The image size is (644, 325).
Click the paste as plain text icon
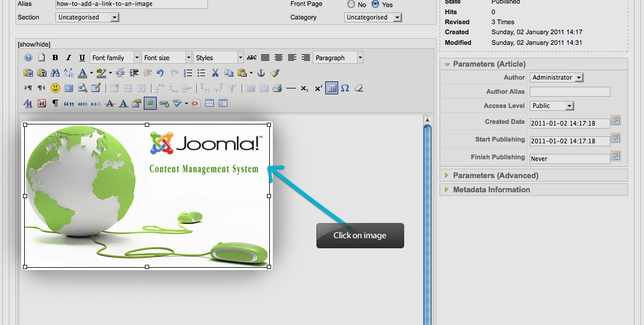click(42, 73)
